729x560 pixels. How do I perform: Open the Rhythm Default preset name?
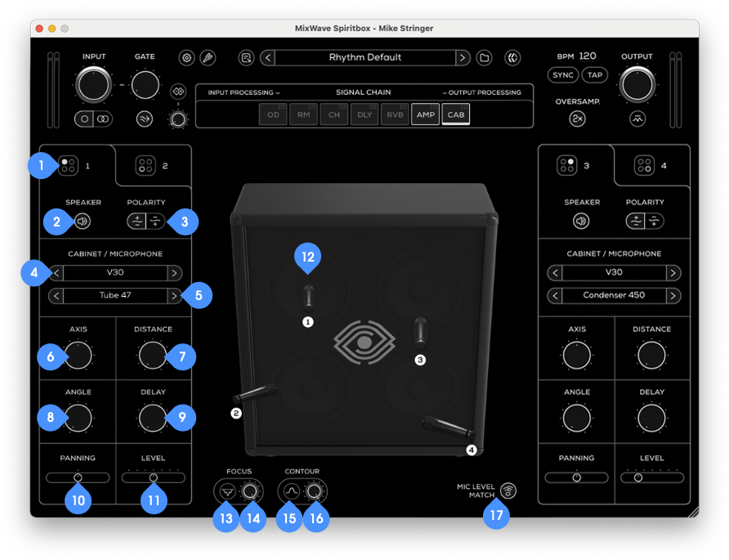click(x=365, y=58)
